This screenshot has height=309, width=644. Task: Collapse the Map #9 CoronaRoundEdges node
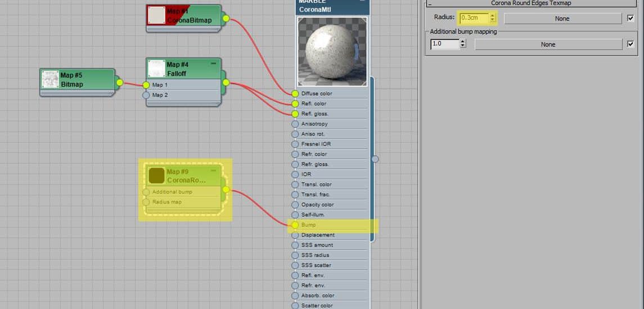click(x=213, y=170)
